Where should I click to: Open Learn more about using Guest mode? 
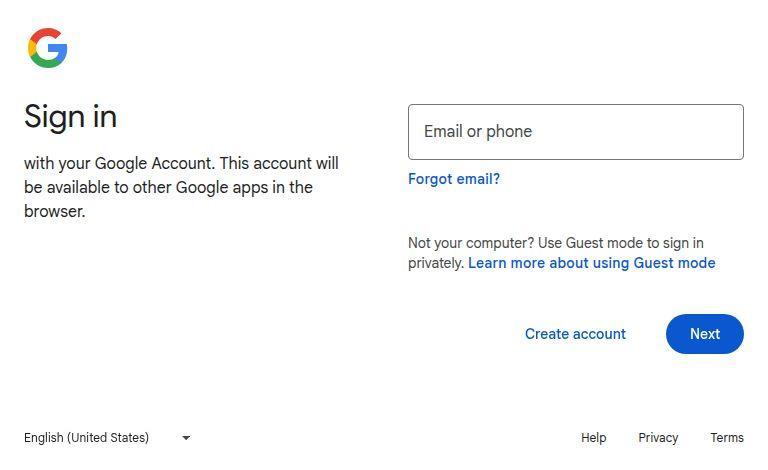[x=591, y=263]
